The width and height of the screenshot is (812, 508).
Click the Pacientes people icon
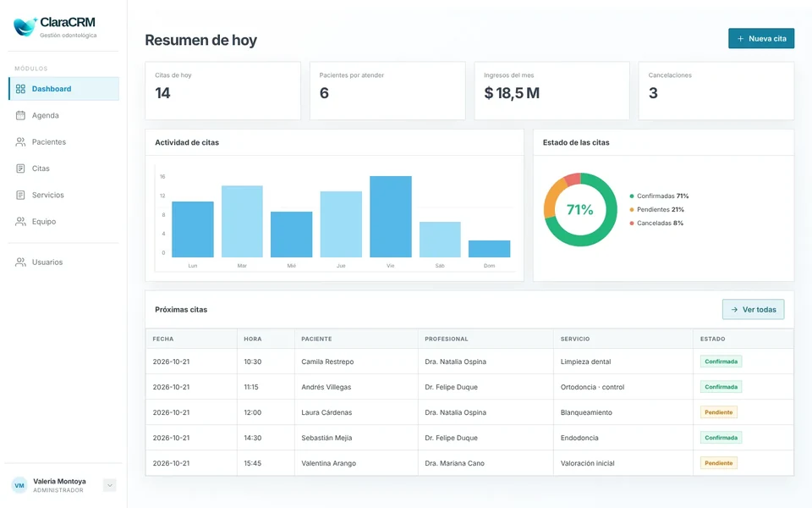[20, 141]
